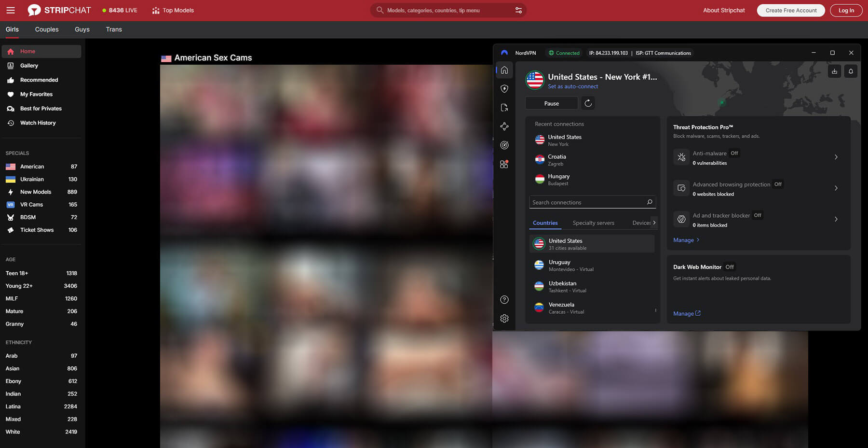Open NordVPN help icon
868x448 pixels.
(504, 299)
